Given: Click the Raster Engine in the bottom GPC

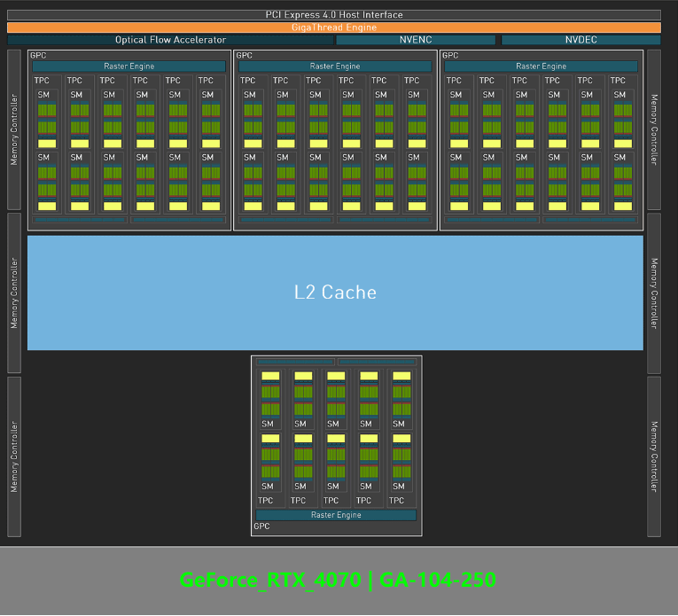Looking at the screenshot, I should (336, 515).
